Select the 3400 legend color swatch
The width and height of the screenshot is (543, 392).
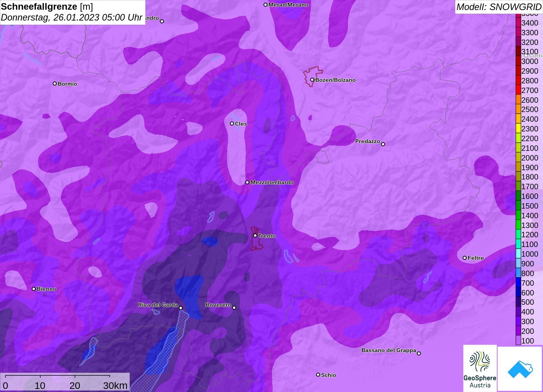coord(518,22)
